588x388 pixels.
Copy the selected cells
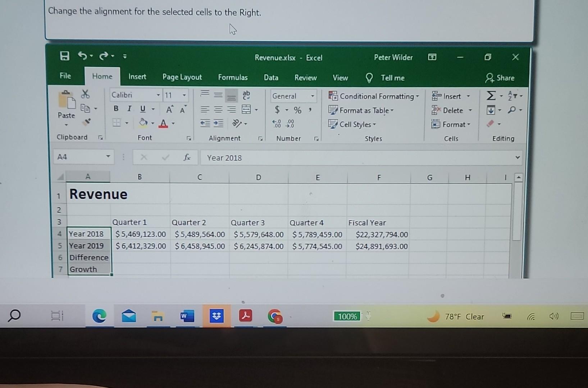click(x=85, y=108)
